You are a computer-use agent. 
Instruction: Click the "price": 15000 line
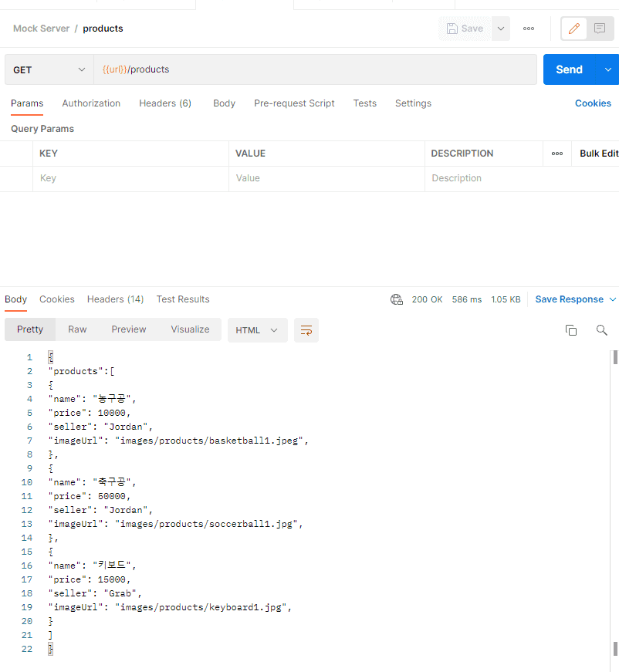[x=90, y=579]
